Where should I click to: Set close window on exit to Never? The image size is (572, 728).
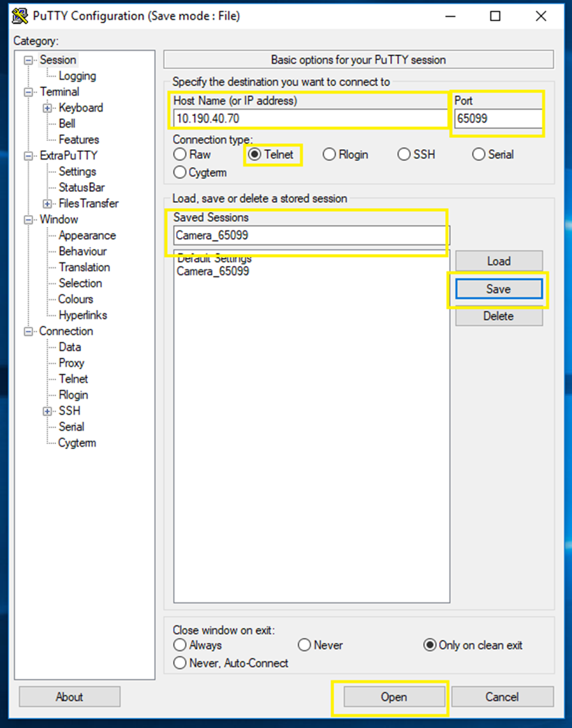(x=304, y=645)
